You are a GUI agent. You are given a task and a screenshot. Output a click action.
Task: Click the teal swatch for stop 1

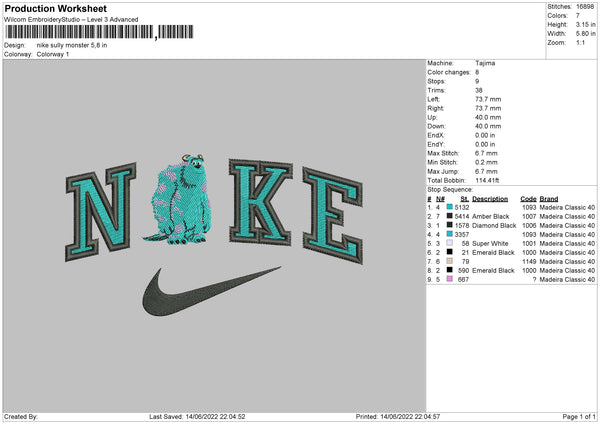[x=450, y=207]
